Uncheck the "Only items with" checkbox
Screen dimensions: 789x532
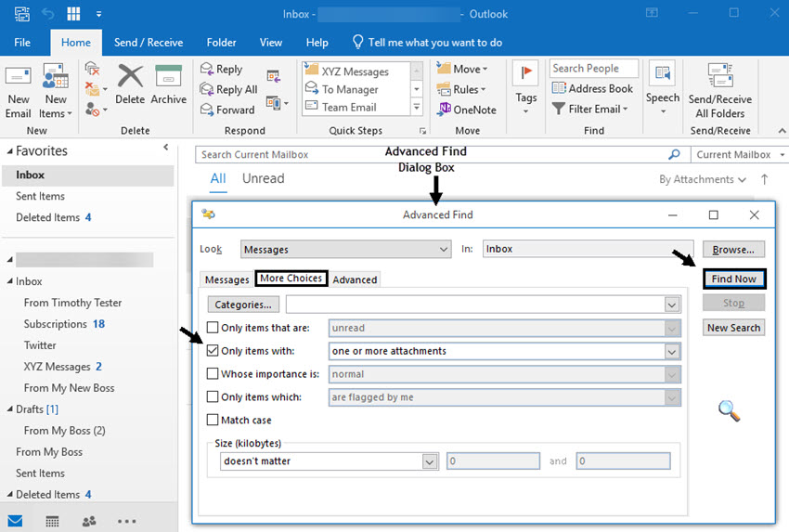pos(213,351)
